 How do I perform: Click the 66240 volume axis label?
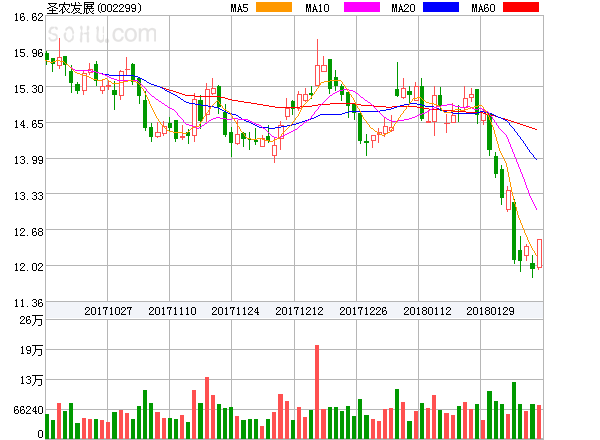pos(29,410)
